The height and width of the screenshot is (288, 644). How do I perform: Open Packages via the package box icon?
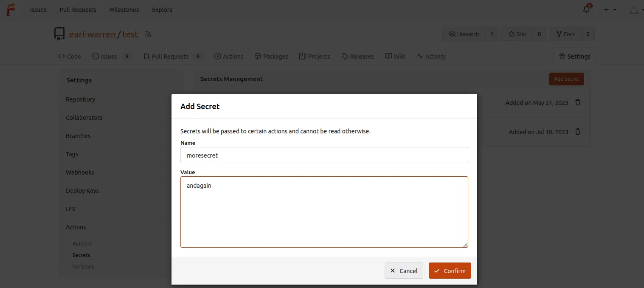(x=257, y=56)
